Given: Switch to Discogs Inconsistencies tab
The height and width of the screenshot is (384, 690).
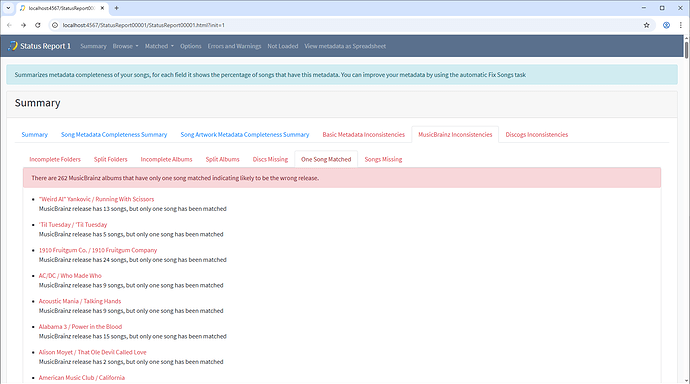Looking at the screenshot, I should pos(536,135).
